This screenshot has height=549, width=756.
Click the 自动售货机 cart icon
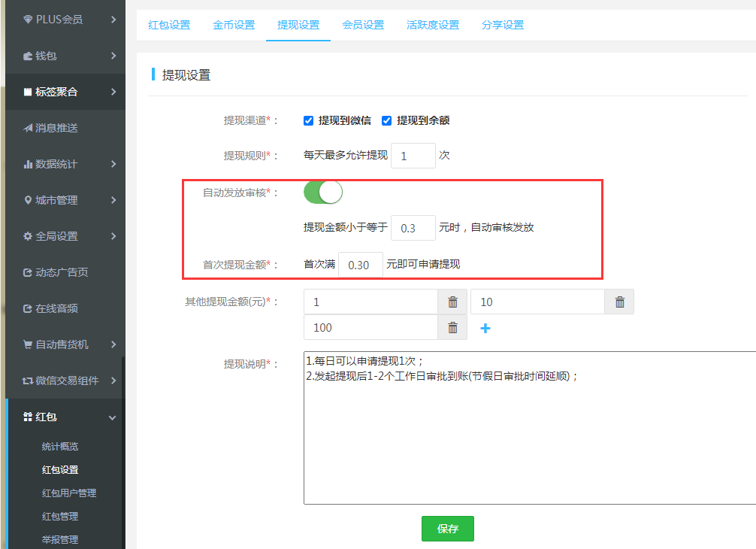pos(28,344)
